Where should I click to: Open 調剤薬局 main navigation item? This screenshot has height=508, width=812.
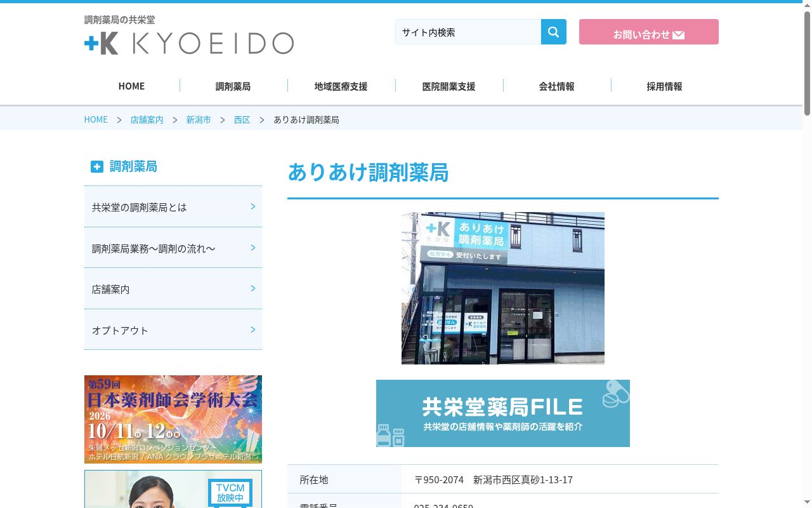tap(233, 86)
